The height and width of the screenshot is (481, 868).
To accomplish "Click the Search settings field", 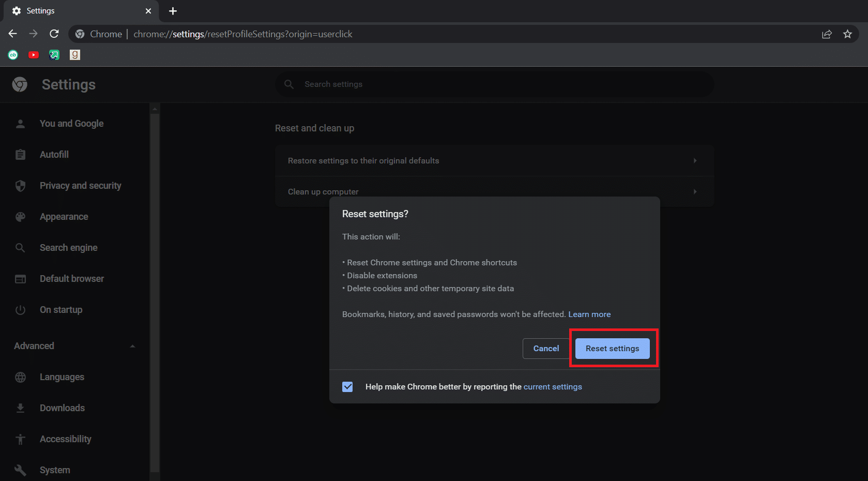I will point(495,84).
